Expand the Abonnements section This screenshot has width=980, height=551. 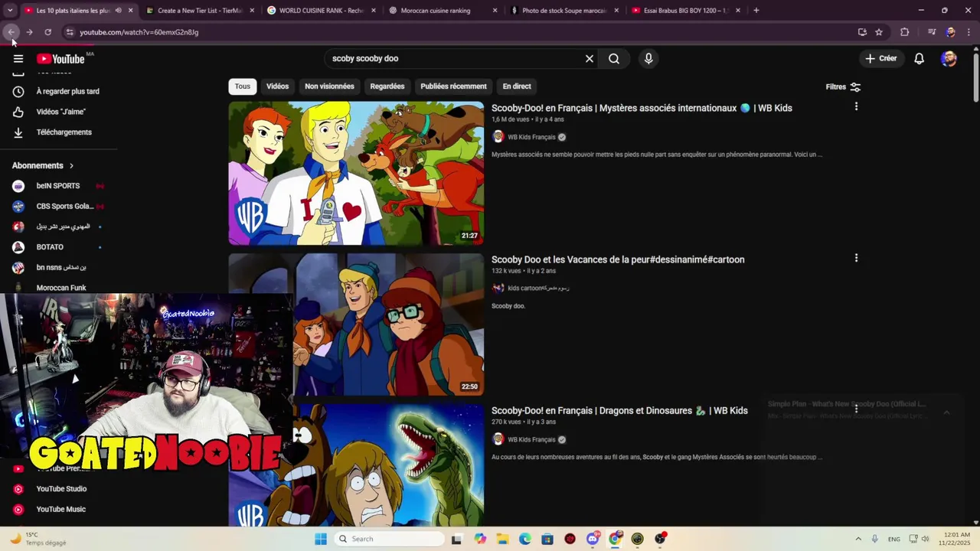click(43, 166)
